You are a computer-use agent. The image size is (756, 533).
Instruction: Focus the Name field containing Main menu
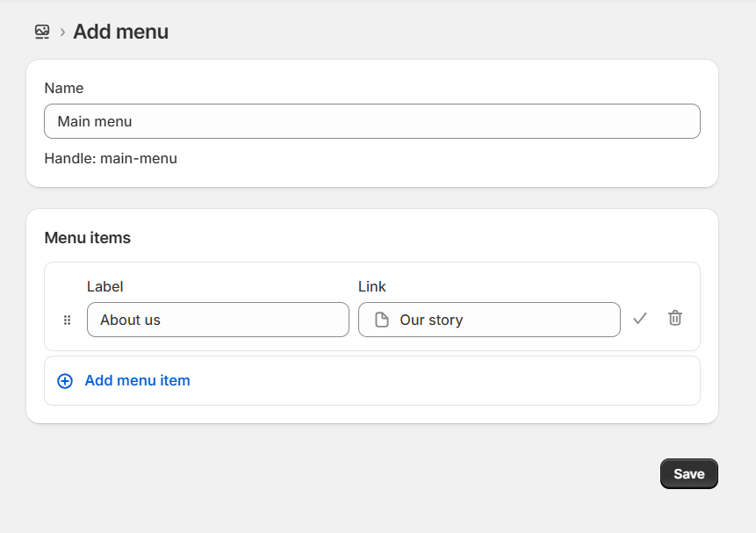(371, 121)
